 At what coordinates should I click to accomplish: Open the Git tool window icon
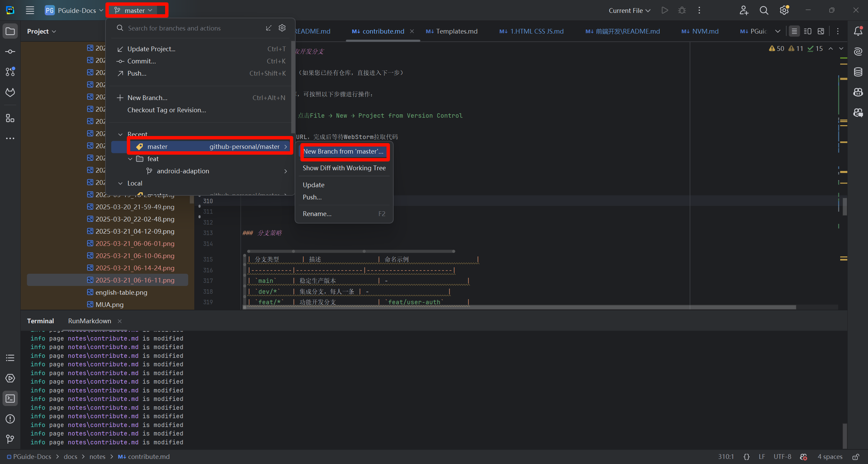(10, 439)
